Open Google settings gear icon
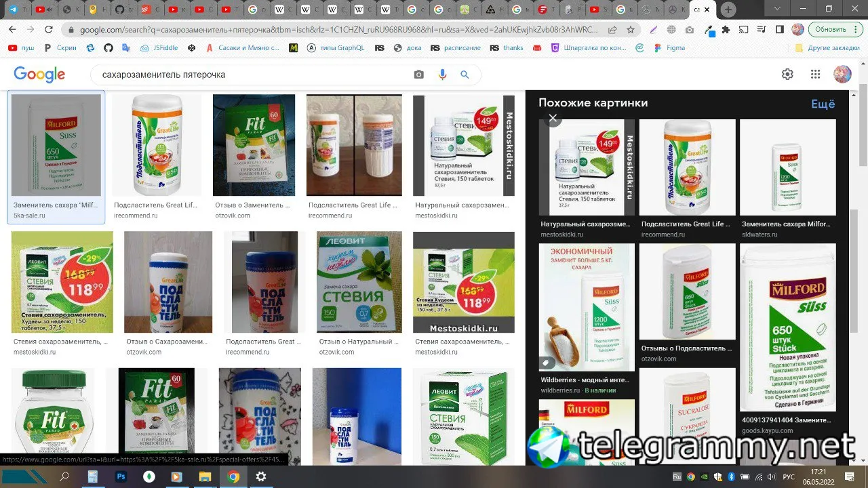The image size is (868, 488). coord(787,75)
